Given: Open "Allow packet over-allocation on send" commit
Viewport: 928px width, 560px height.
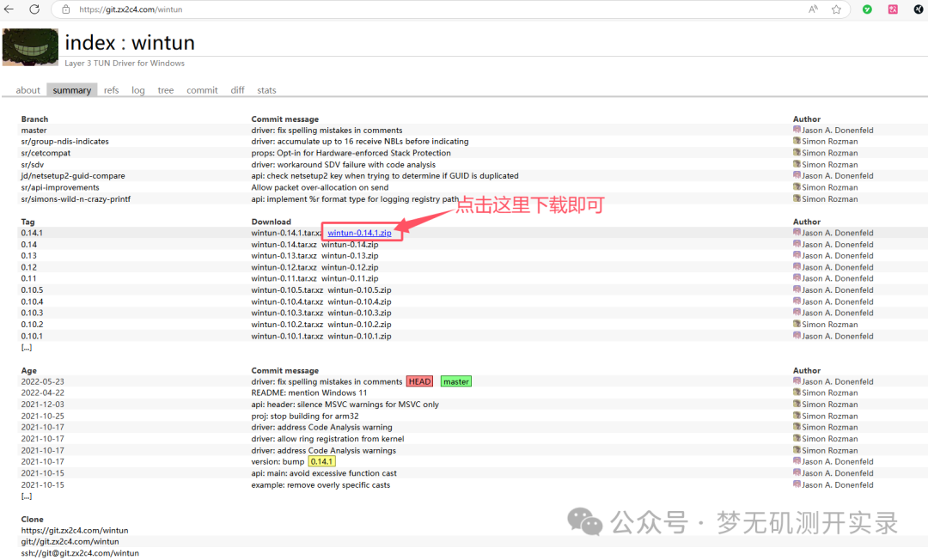Looking at the screenshot, I should click(320, 187).
